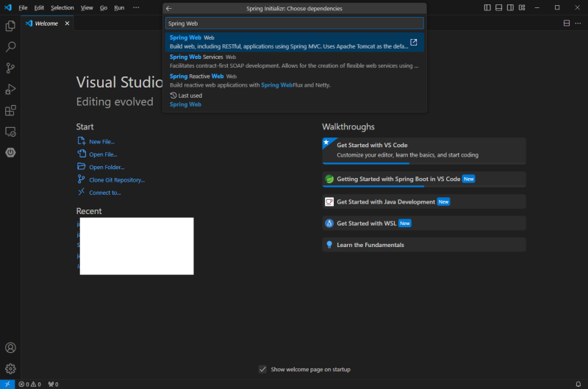The width and height of the screenshot is (588, 389).
Task: Open the Run and Debug view
Action: (x=10, y=89)
